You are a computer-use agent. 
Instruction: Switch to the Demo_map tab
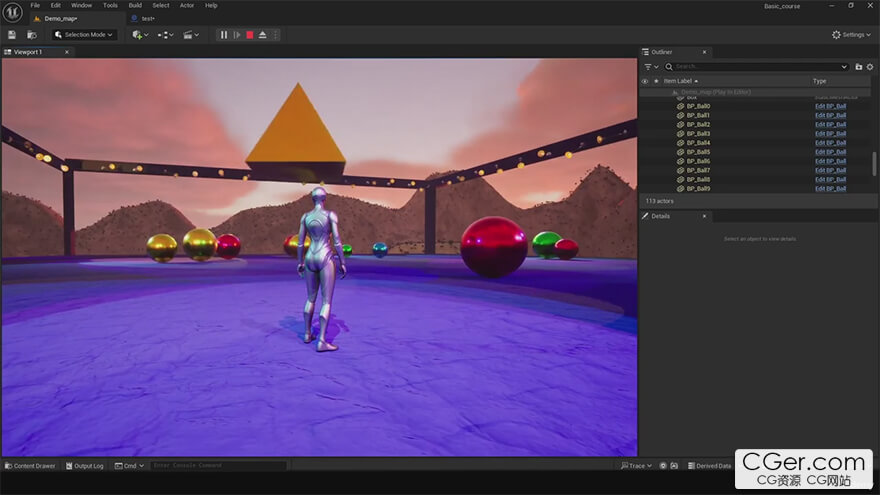[61, 19]
